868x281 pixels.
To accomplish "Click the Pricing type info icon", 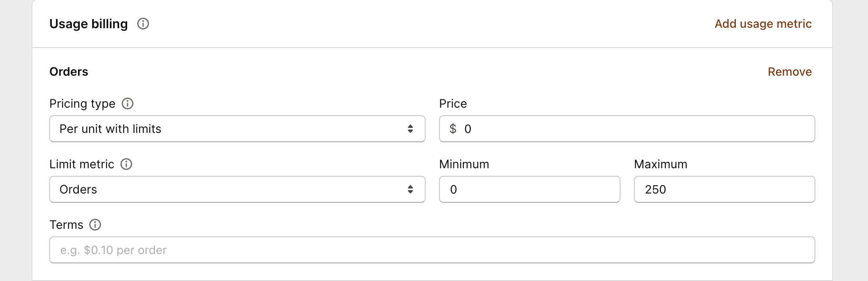I will tap(128, 103).
